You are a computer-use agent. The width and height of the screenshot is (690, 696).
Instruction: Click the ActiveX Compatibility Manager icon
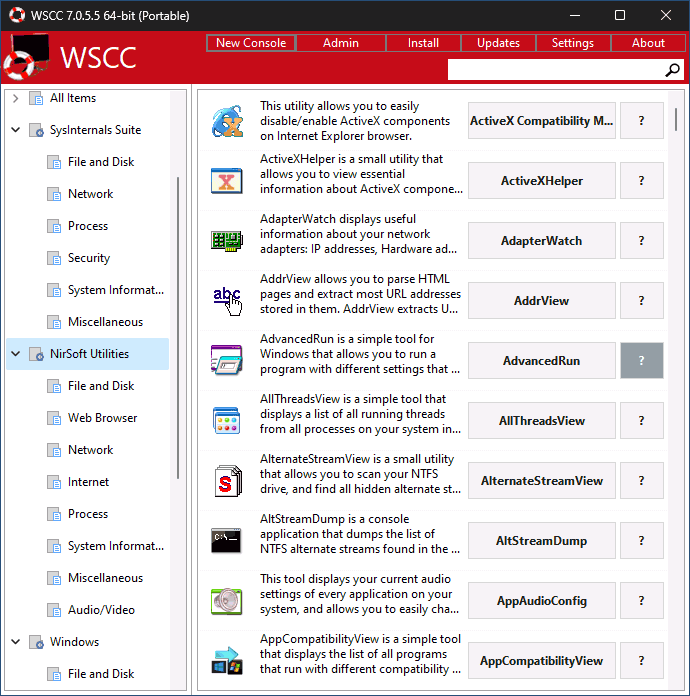pos(227,121)
